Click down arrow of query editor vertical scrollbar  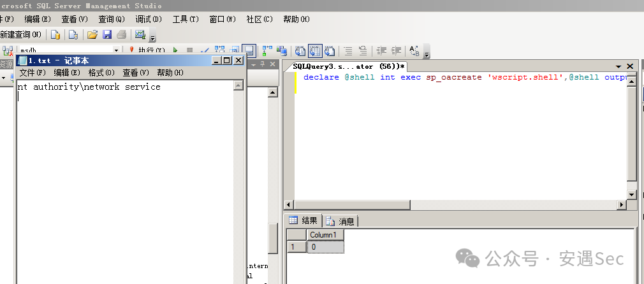pyautogui.click(x=632, y=194)
